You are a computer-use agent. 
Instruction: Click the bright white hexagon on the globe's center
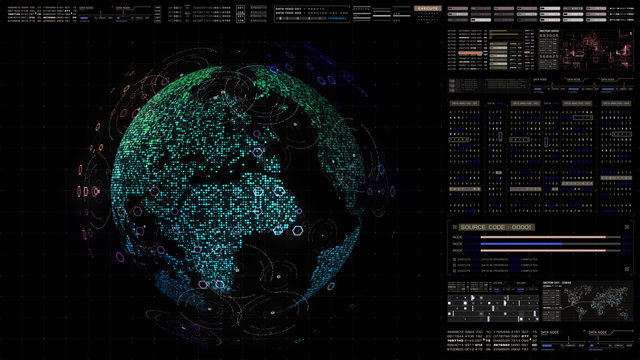point(279,191)
